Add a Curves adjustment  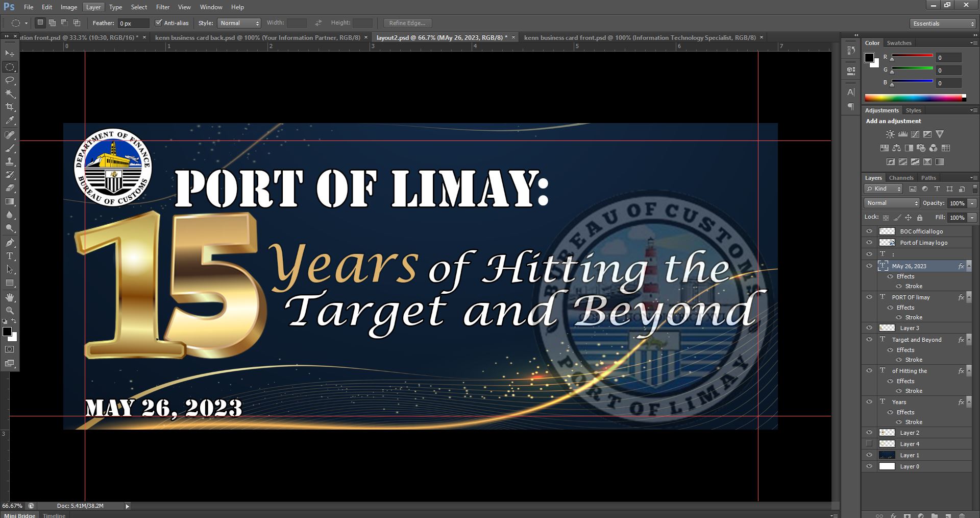tap(915, 134)
